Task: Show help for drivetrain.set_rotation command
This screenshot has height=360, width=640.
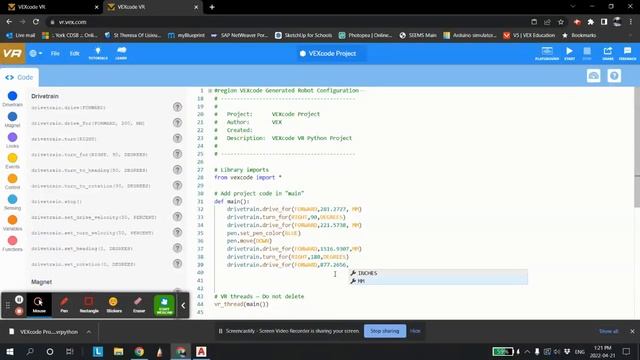Action: point(177,264)
